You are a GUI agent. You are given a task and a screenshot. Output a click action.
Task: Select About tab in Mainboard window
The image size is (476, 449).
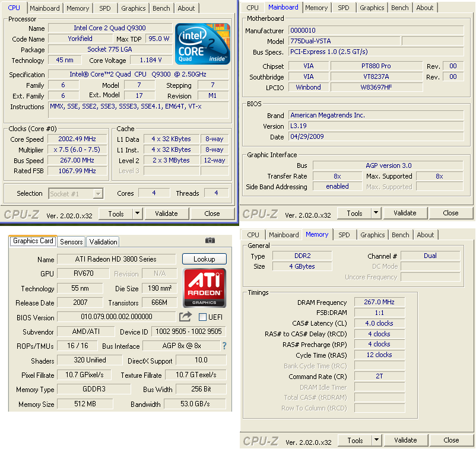point(425,8)
